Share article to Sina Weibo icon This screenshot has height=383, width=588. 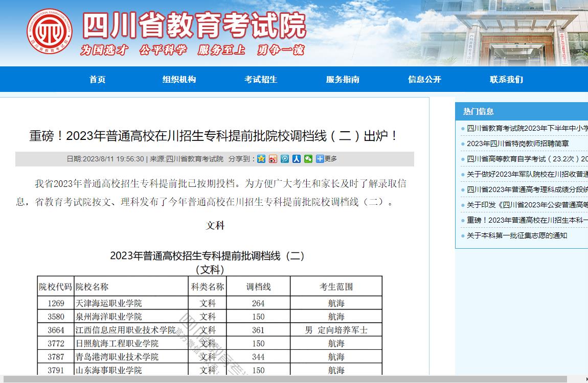(x=273, y=159)
